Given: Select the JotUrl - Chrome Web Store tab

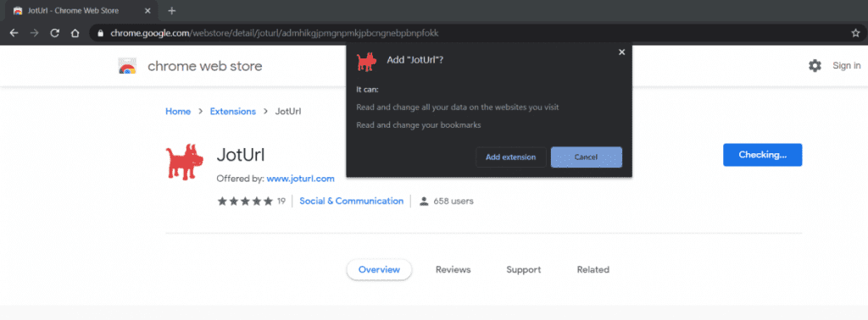Looking at the screenshot, I should (x=82, y=10).
